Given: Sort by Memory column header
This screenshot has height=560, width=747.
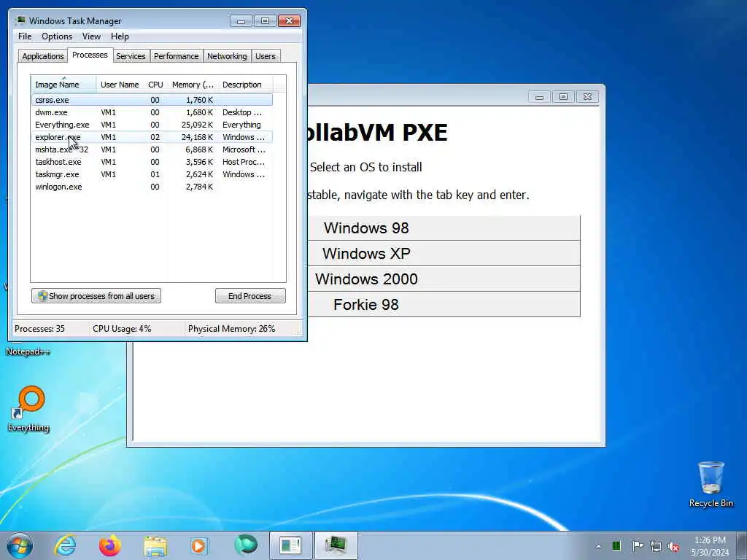Looking at the screenshot, I should [x=193, y=85].
